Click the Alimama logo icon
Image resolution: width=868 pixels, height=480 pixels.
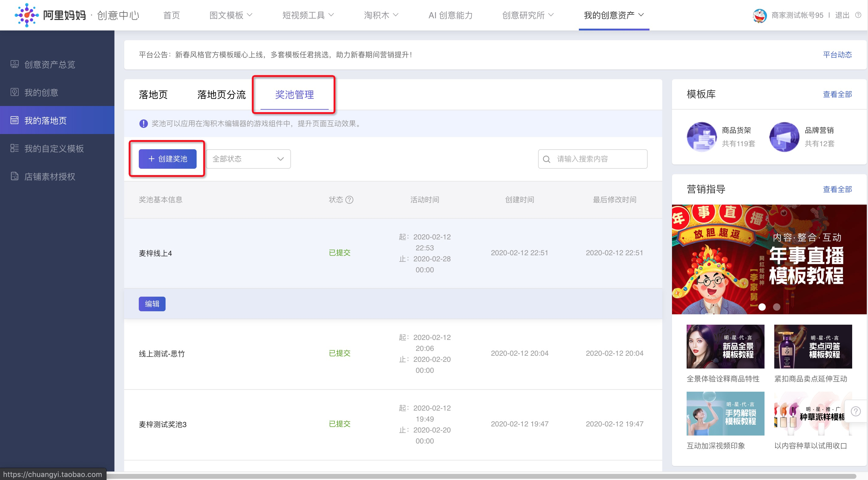click(26, 15)
